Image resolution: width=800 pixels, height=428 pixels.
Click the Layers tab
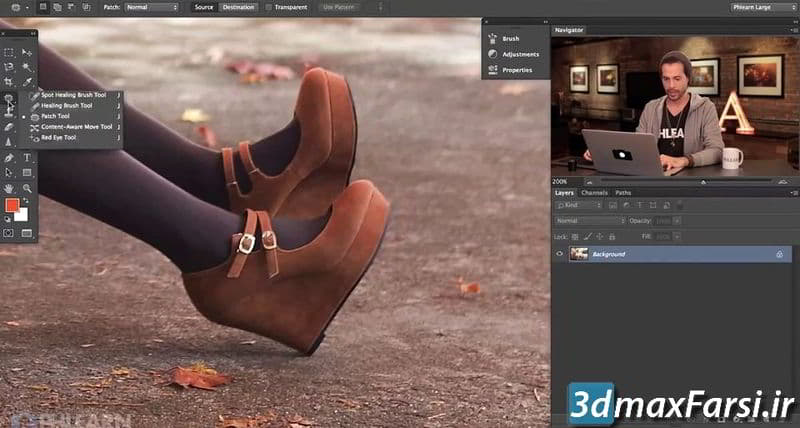[x=564, y=193]
